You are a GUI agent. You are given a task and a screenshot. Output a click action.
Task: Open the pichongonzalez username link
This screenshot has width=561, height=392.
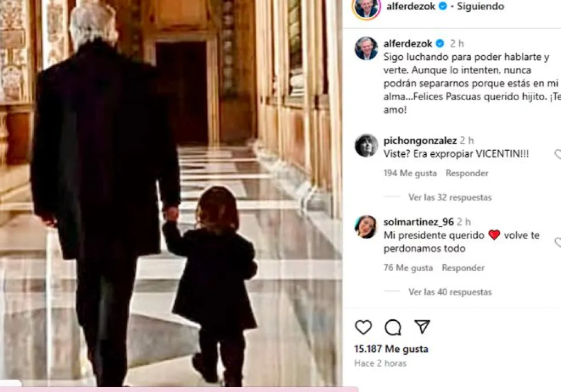click(x=420, y=141)
